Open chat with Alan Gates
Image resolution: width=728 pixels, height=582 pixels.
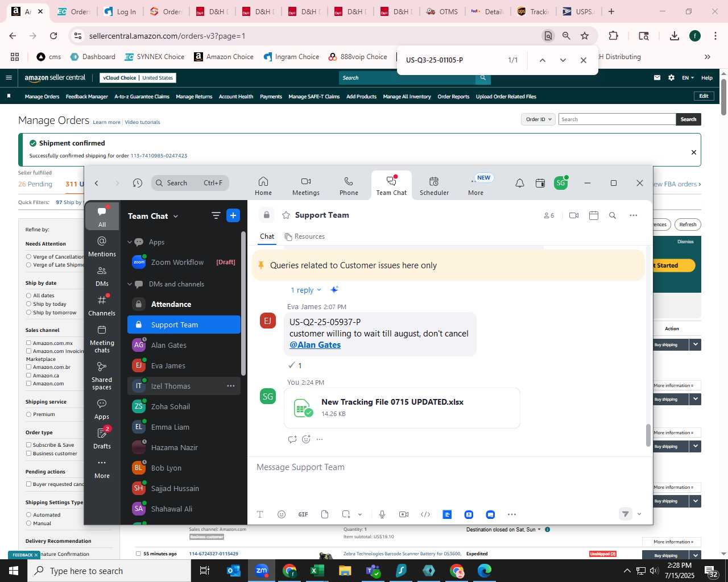pos(184,345)
